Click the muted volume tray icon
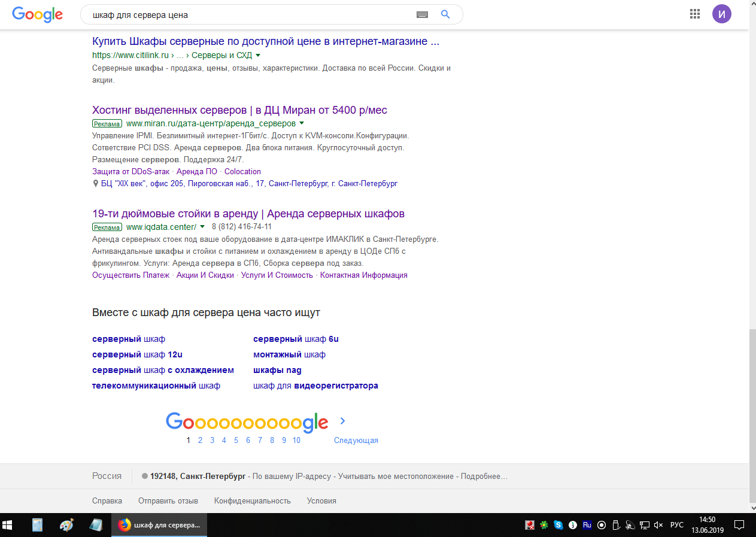Image resolution: width=756 pixels, height=537 pixels. tap(658, 525)
